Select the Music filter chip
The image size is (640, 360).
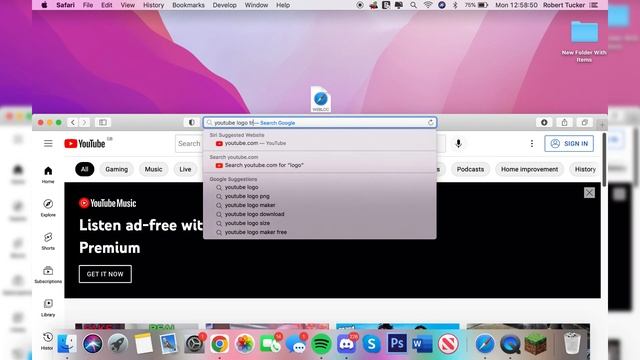153,169
